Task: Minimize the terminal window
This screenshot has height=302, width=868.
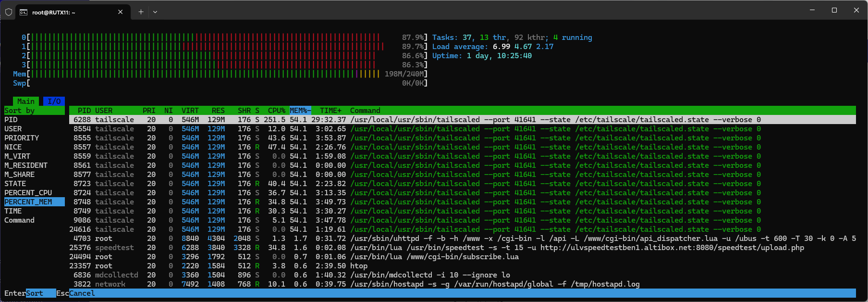Action: [x=812, y=10]
